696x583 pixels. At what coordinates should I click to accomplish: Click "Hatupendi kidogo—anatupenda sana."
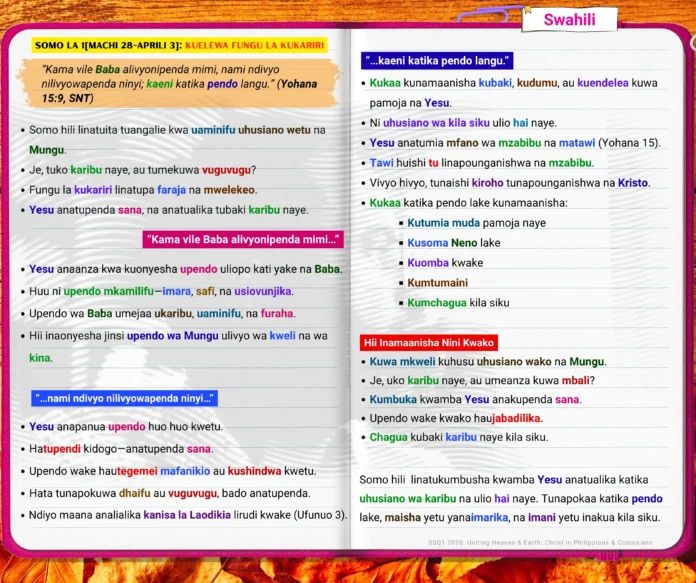(x=121, y=449)
